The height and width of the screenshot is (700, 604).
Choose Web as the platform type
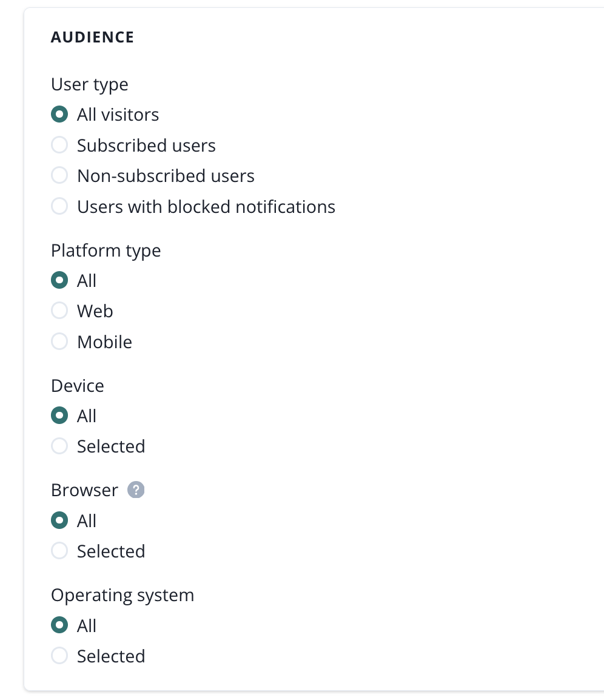point(59,311)
